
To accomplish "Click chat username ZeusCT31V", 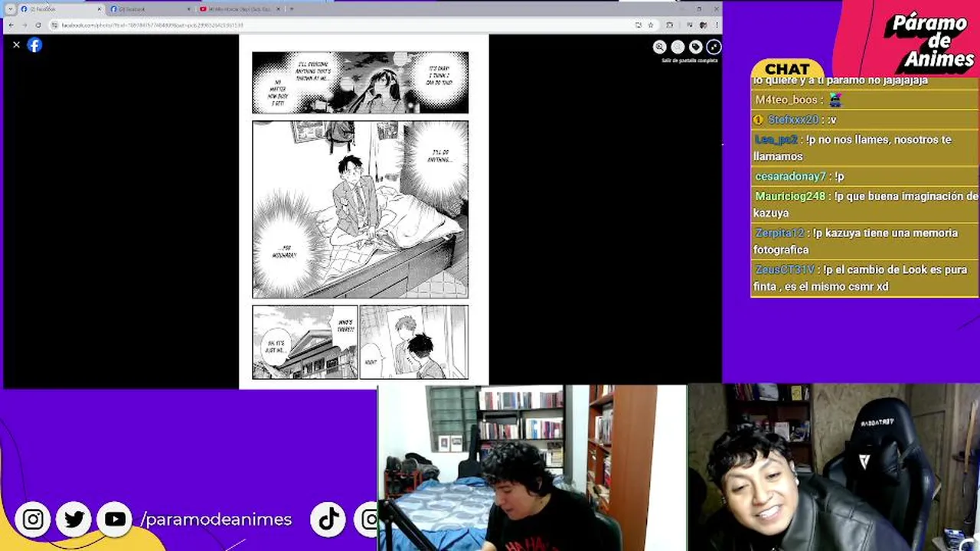I will point(785,270).
